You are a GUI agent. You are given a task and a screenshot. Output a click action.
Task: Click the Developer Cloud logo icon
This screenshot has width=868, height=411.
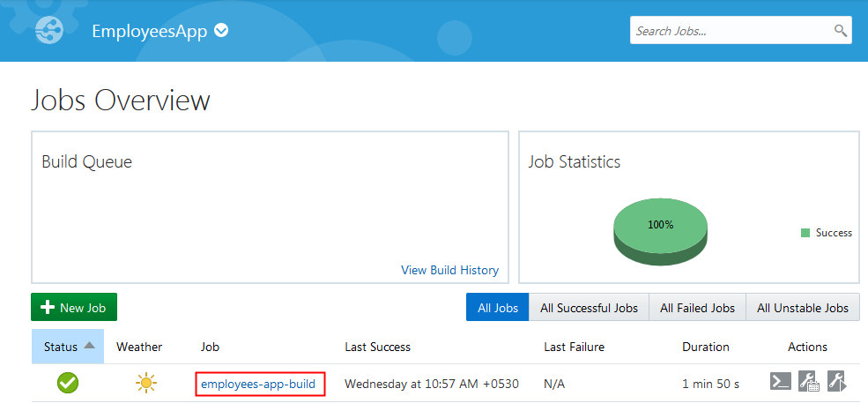50,31
